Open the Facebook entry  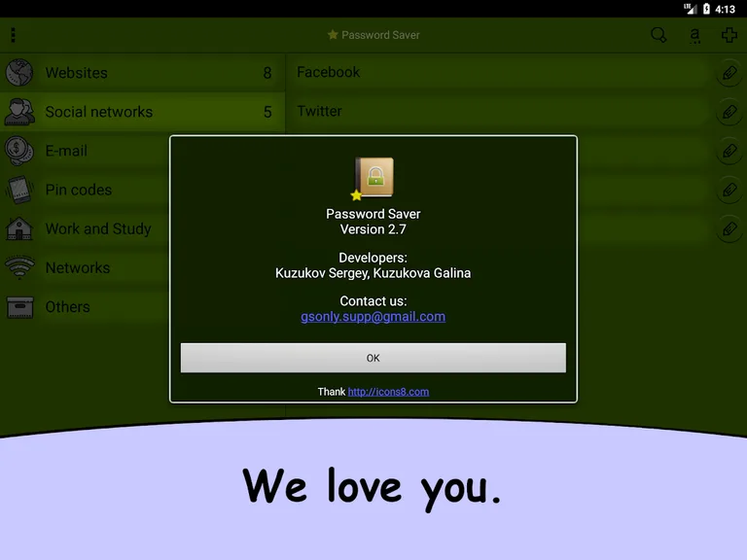[499, 72]
